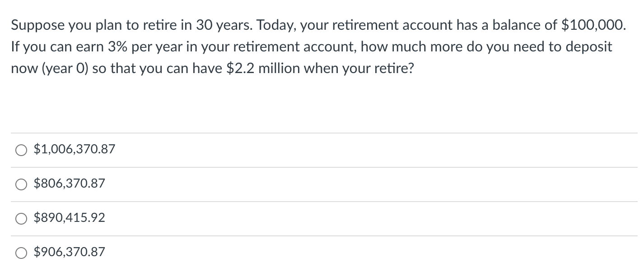
Task: Click the $806,370.87 answer label text
Action: [70, 184]
